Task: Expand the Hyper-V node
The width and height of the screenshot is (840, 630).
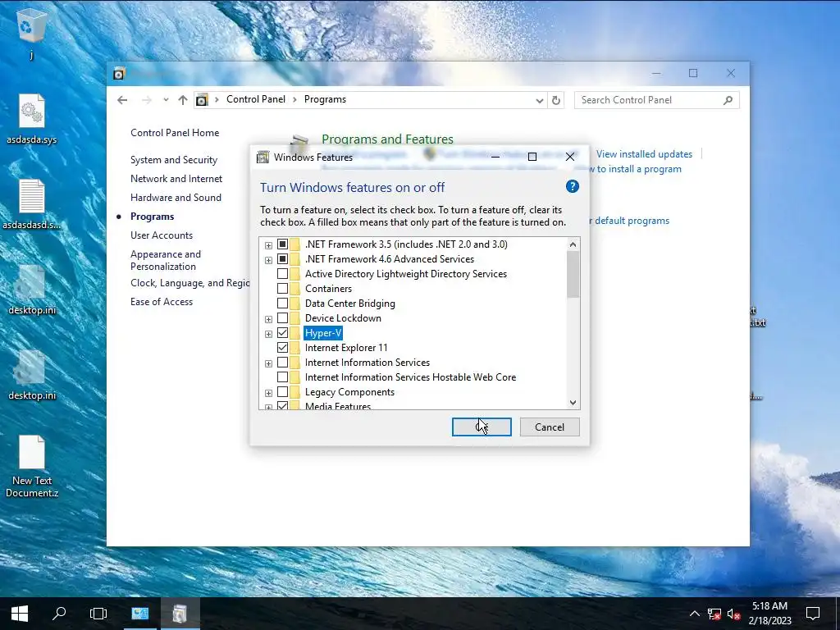Action: (268, 335)
